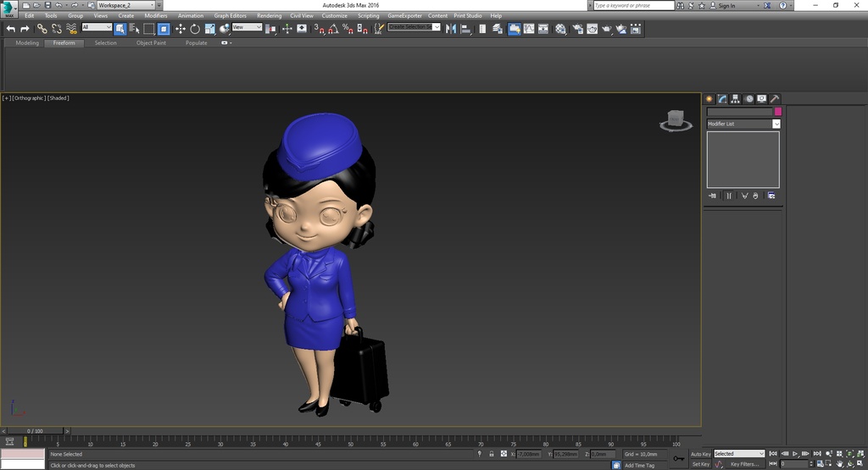Click the Shaded viewport label

[58, 98]
